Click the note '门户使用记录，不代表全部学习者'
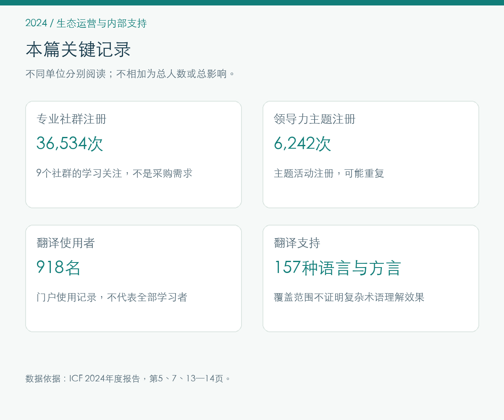Image resolution: width=504 pixels, height=420 pixels. coord(112,297)
